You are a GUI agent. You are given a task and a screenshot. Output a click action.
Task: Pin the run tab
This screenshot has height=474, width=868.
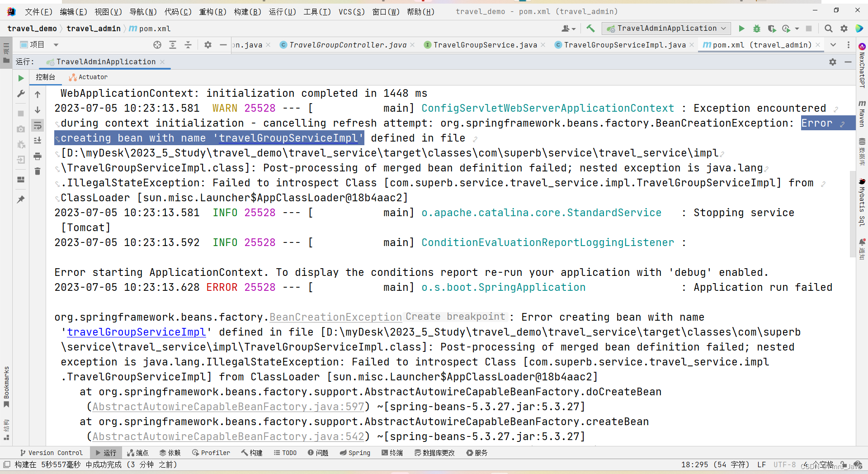tap(21, 199)
